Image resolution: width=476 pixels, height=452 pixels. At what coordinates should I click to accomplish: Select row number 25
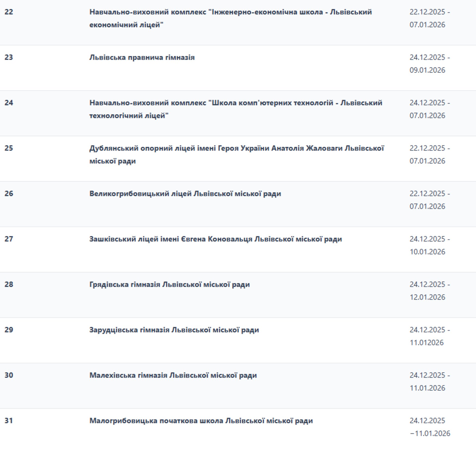[9, 148]
